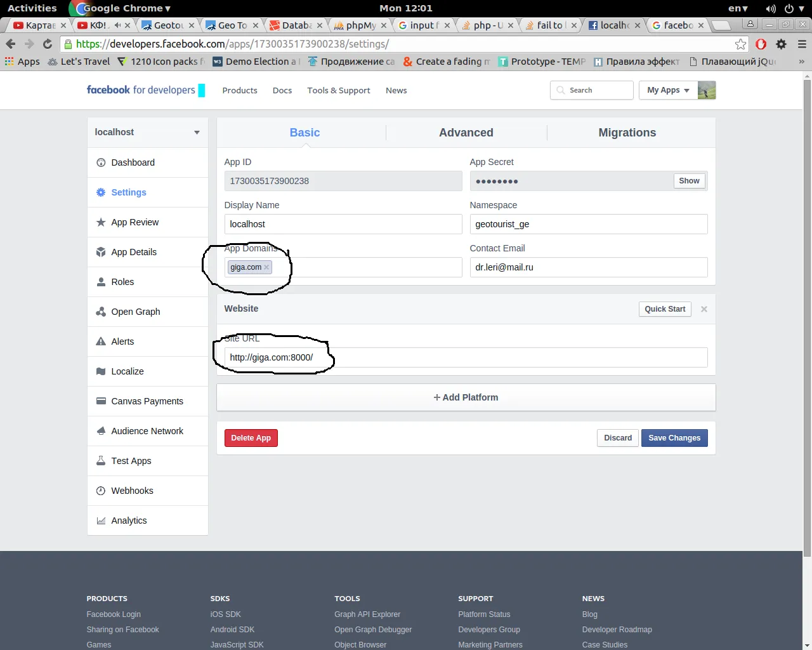Click the Canvas Payments card icon
Screen dimensions: 812x650
tap(101, 401)
